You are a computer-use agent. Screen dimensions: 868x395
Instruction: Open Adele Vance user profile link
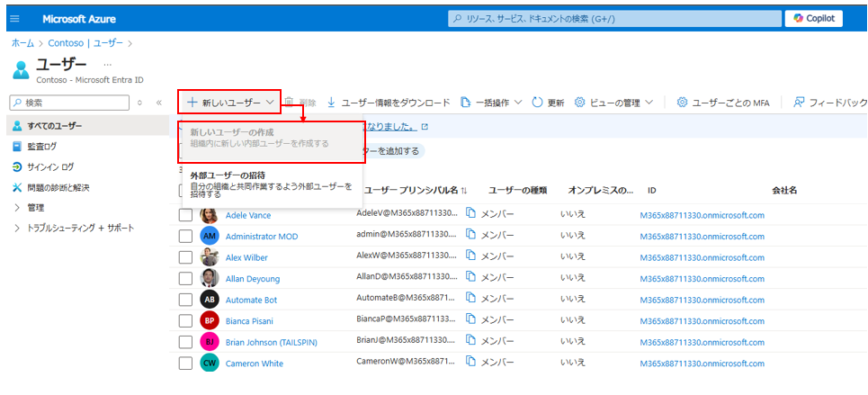coord(248,216)
